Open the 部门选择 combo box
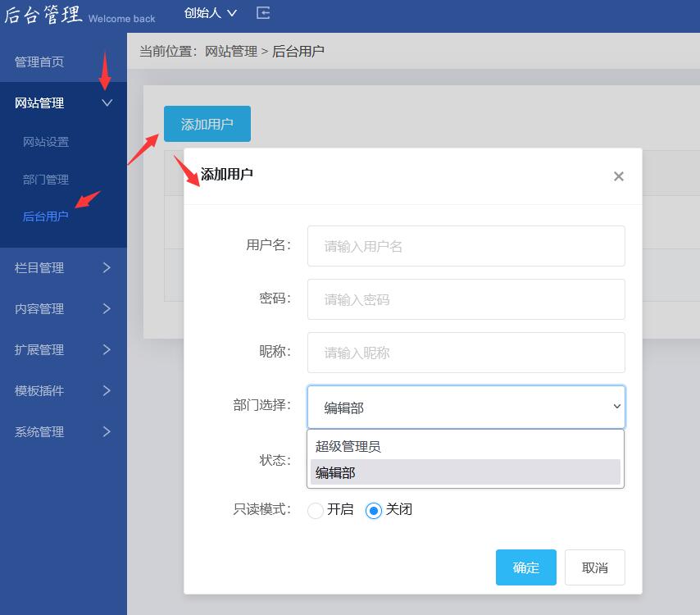The width and height of the screenshot is (700, 615). [466, 408]
